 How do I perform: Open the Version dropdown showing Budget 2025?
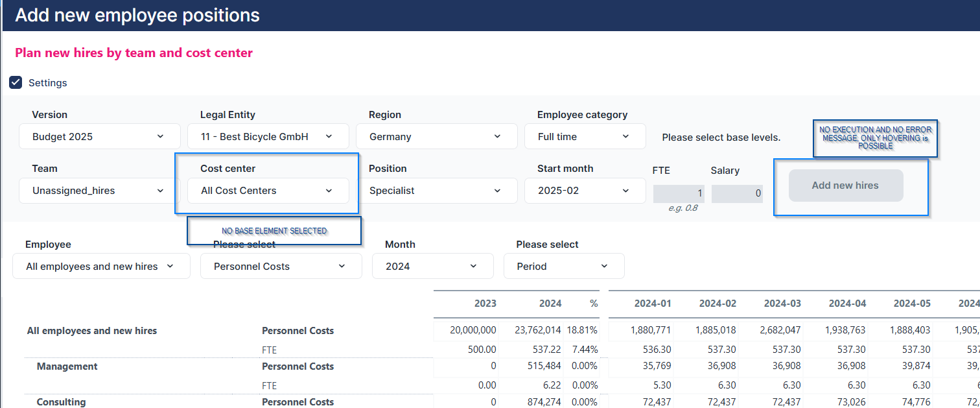point(99,137)
